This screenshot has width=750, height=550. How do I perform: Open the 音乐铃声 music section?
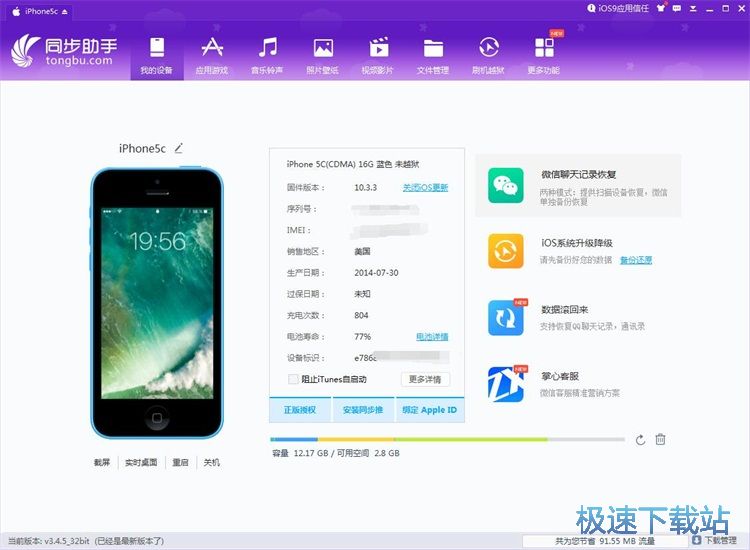pos(267,56)
